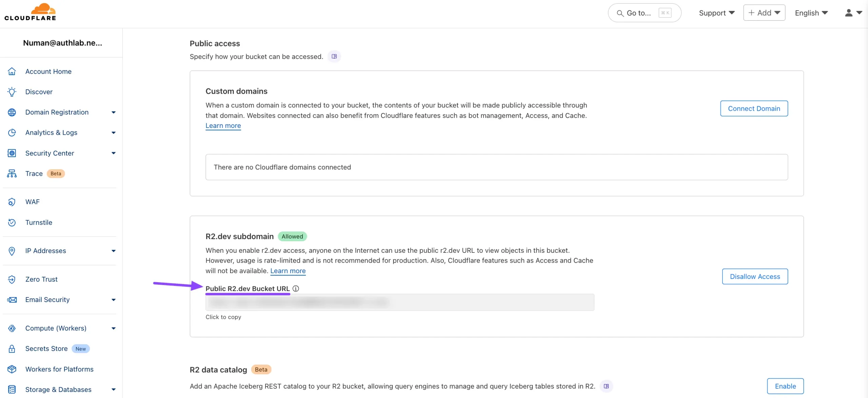Expand Analytics & Logs submenu
868x398 pixels.
pos(114,133)
